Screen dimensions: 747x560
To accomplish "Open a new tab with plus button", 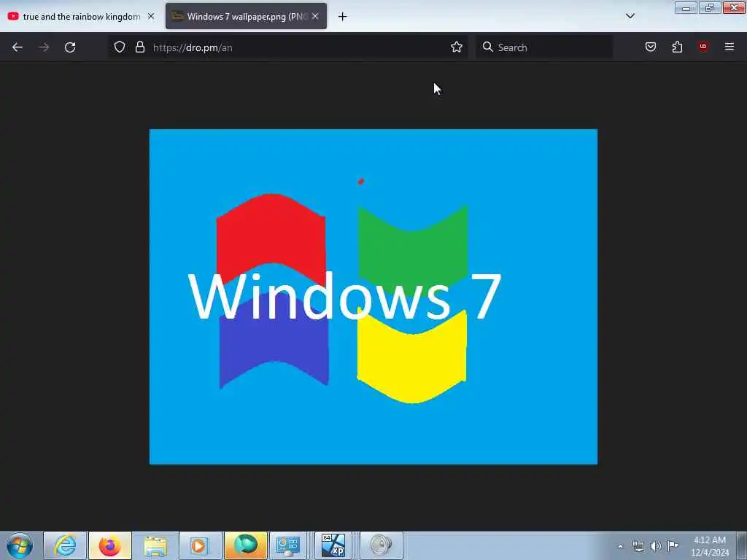I will [343, 17].
